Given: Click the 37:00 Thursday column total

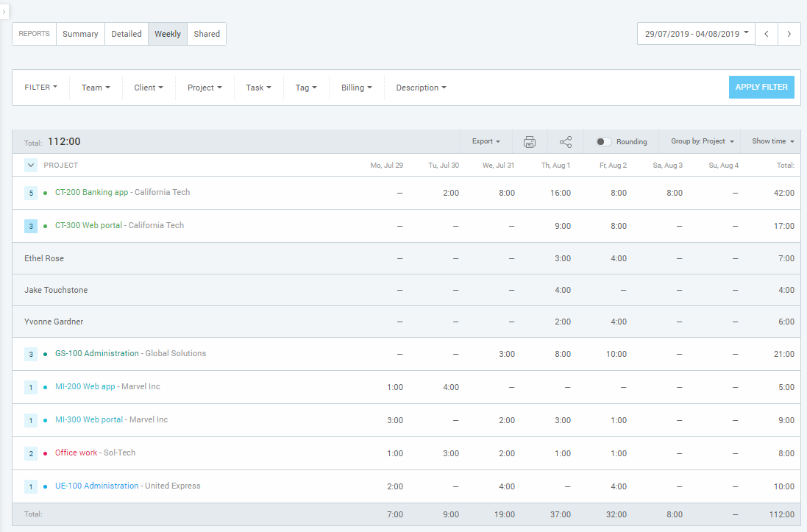Looking at the screenshot, I should (561, 514).
